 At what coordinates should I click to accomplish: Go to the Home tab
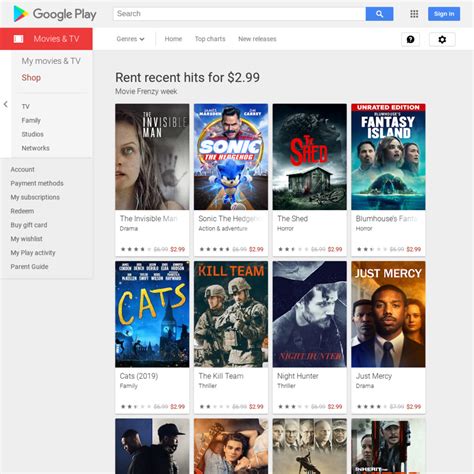(x=173, y=39)
